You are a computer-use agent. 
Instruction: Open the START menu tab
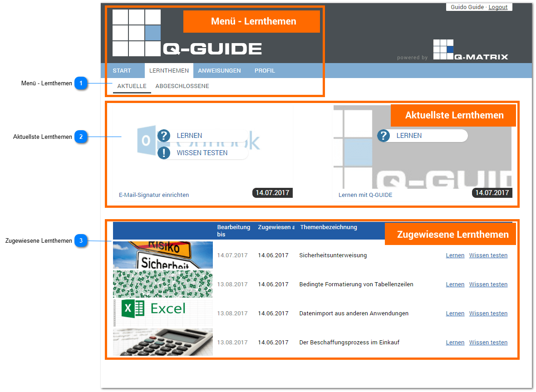point(122,71)
